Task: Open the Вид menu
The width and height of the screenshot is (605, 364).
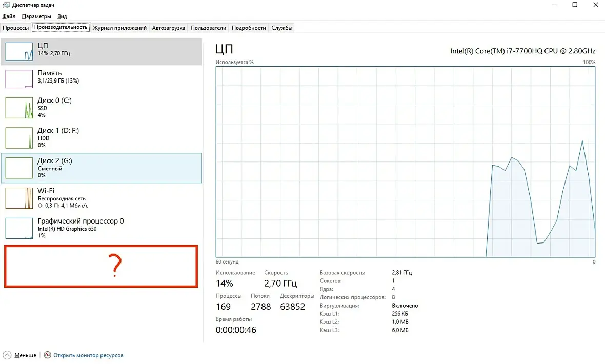Action: click(x=62, y=16)
